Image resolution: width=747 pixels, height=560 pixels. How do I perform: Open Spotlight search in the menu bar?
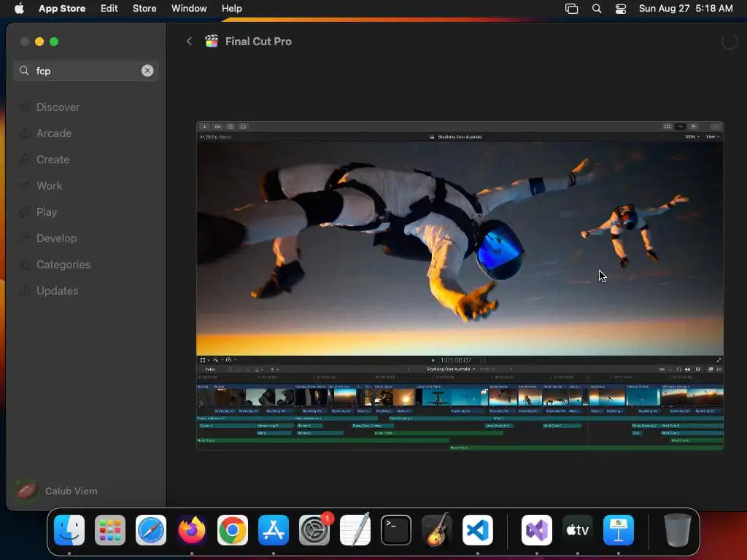[597, 9]
